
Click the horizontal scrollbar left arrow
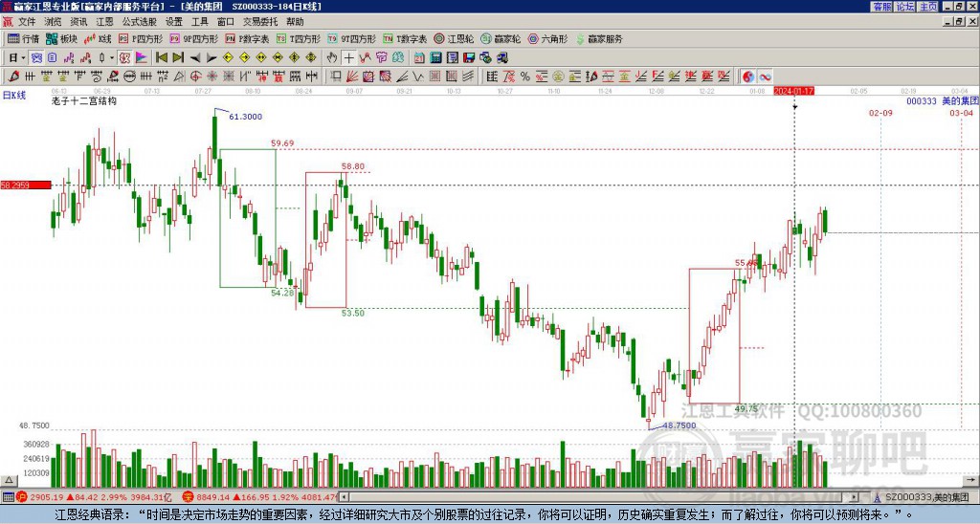click(345, 497)
